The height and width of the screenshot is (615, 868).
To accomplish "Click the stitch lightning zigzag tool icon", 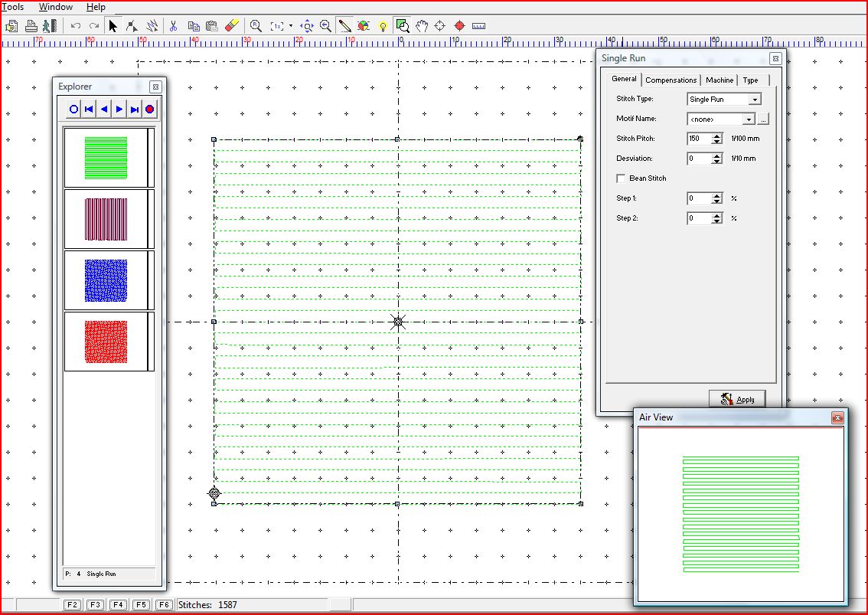I will pos(152,26).
